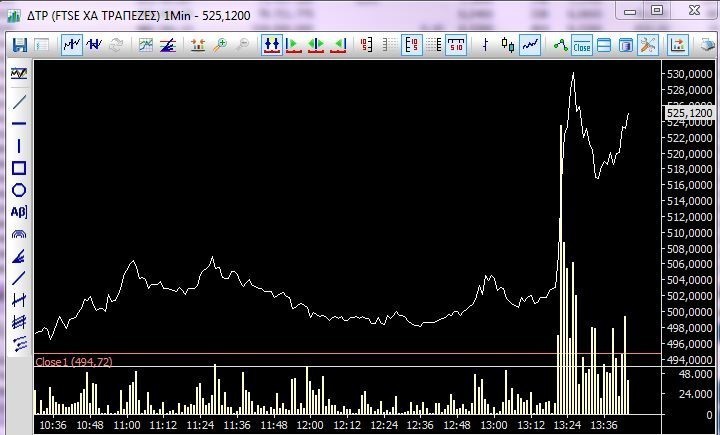Open the green line chart icon
Image resolution: width=720 pixels, height=435 pixels.
click(146, 45)
